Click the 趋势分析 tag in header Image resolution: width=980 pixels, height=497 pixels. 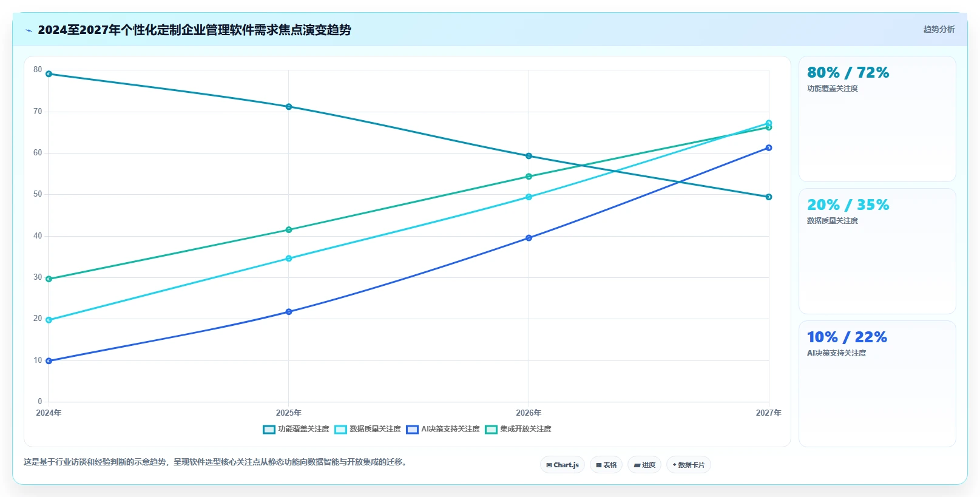tap(939, 29)
